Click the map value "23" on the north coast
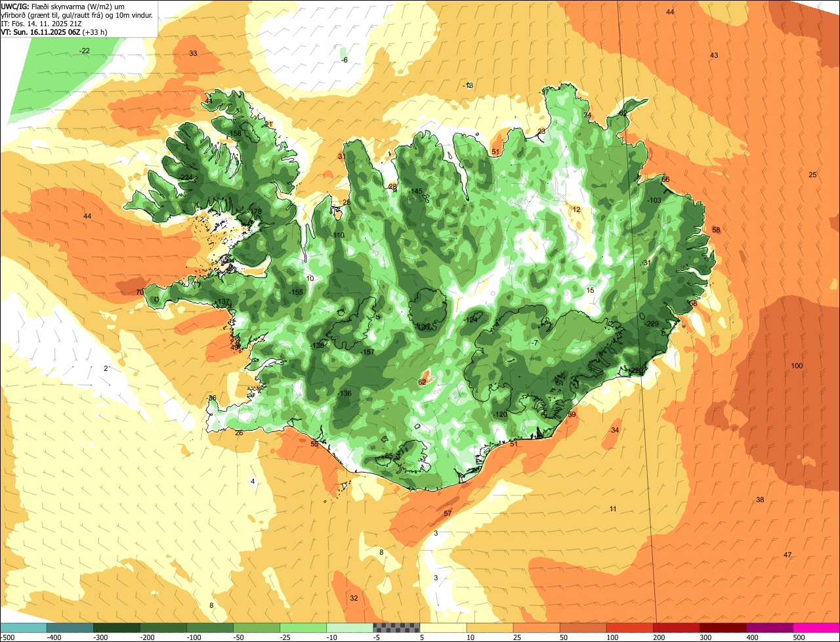 (541, 131)
